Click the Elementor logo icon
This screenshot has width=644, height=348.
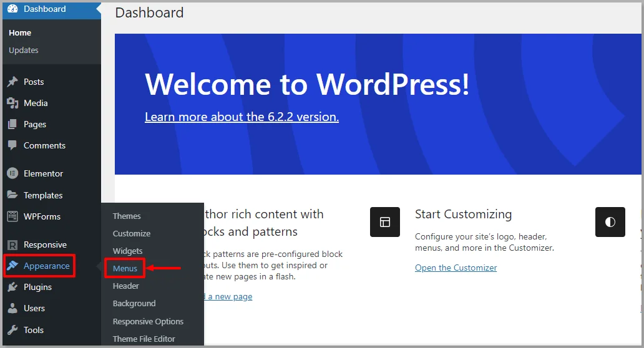coord(12,173)
